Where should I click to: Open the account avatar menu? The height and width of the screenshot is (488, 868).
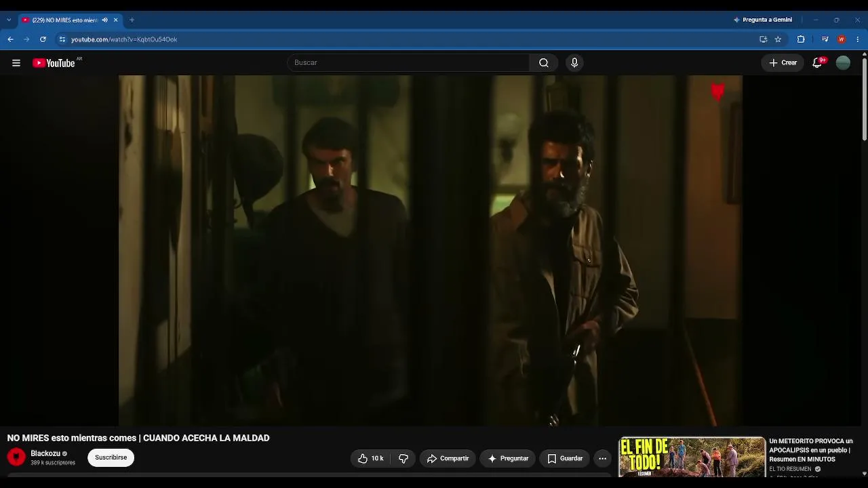(x=843, y=63)
